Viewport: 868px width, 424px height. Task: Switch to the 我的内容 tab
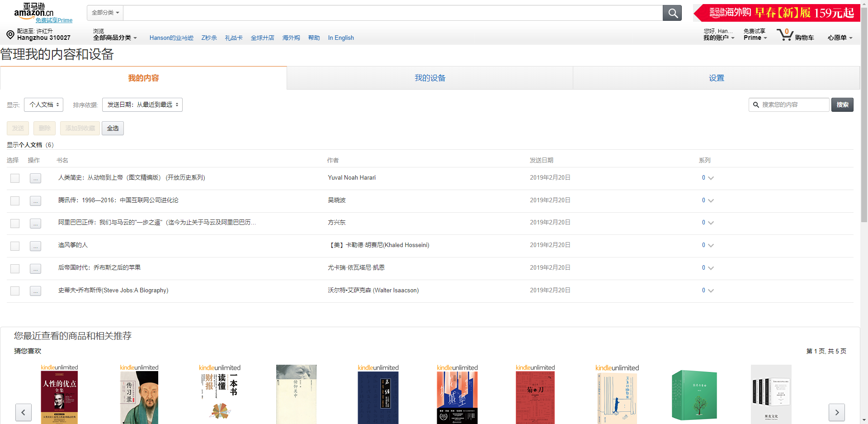pyautogui.click(x=143, y=78)
